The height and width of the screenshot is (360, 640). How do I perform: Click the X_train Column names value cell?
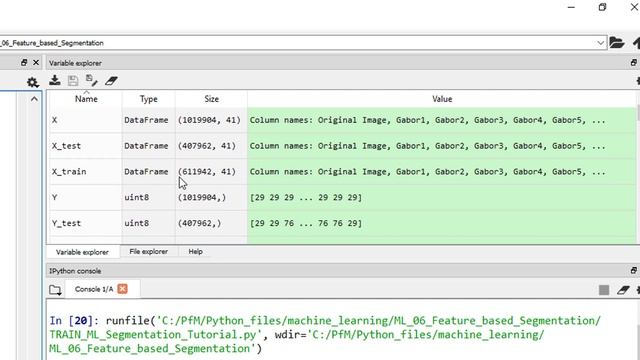coord(442,171)
